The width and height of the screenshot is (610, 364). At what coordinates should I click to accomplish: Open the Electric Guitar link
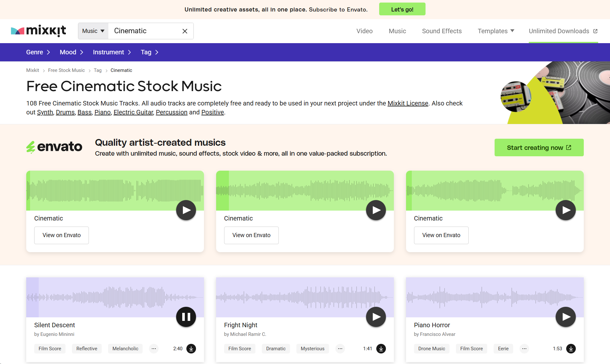click(x=133, y=112)
